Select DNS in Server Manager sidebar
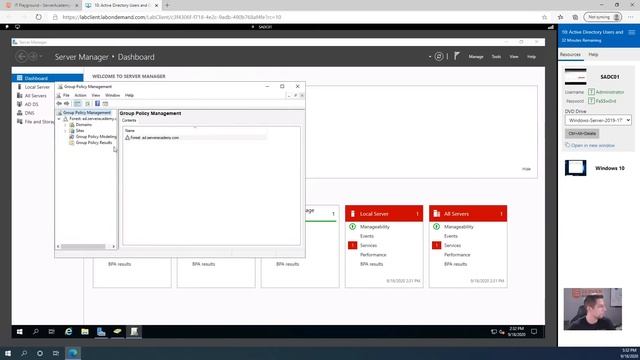The height and width of the screenshot is (360, 640). (x=29, y=113)
